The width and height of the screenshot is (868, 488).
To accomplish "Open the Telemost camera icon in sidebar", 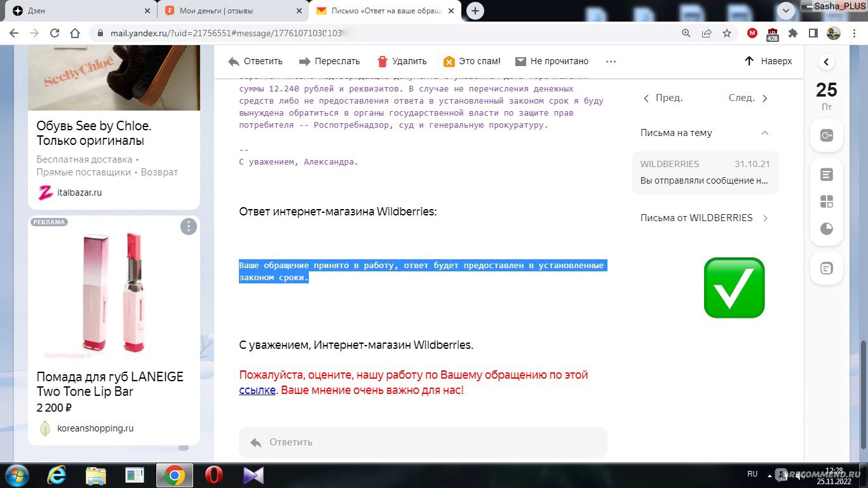I will pos(826,135).
